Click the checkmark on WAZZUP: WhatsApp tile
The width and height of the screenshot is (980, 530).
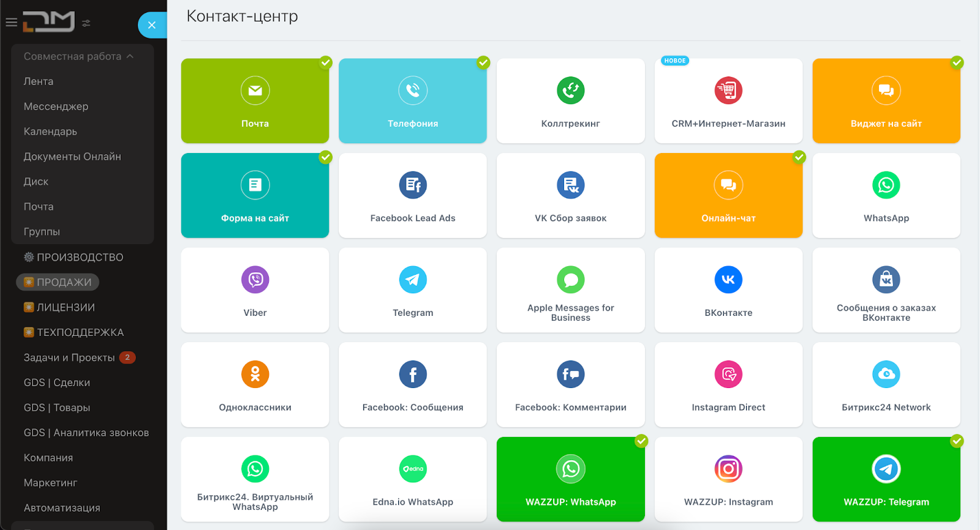click(x=641, y=441)
